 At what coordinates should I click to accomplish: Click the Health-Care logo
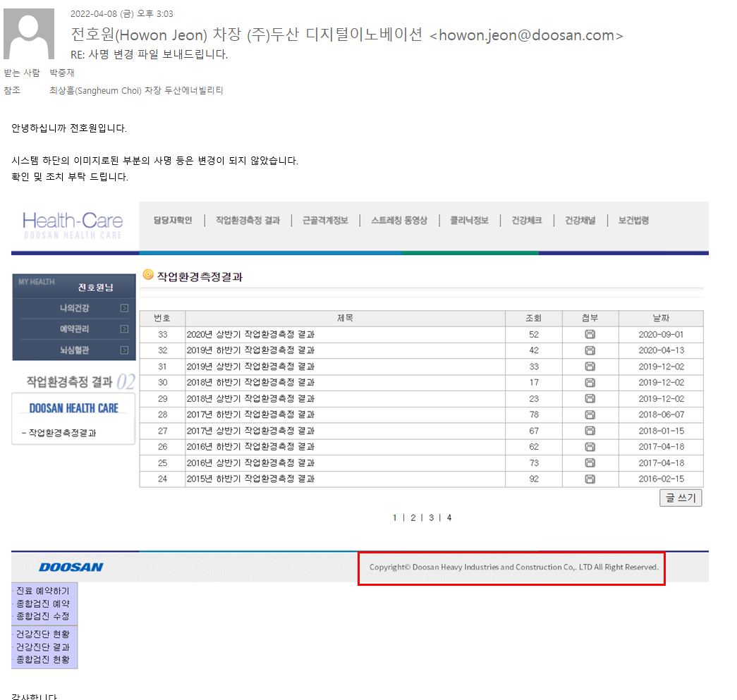coord(73,226)
